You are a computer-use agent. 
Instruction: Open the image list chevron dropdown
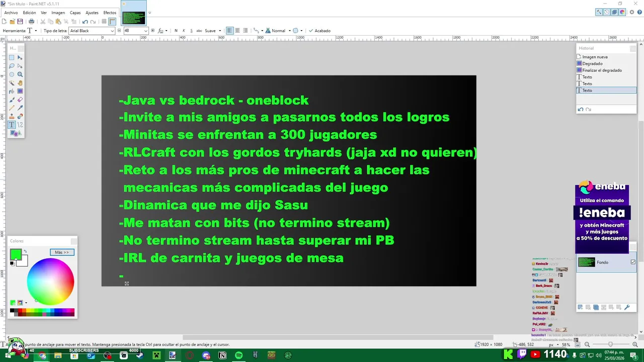click(149, 13)
